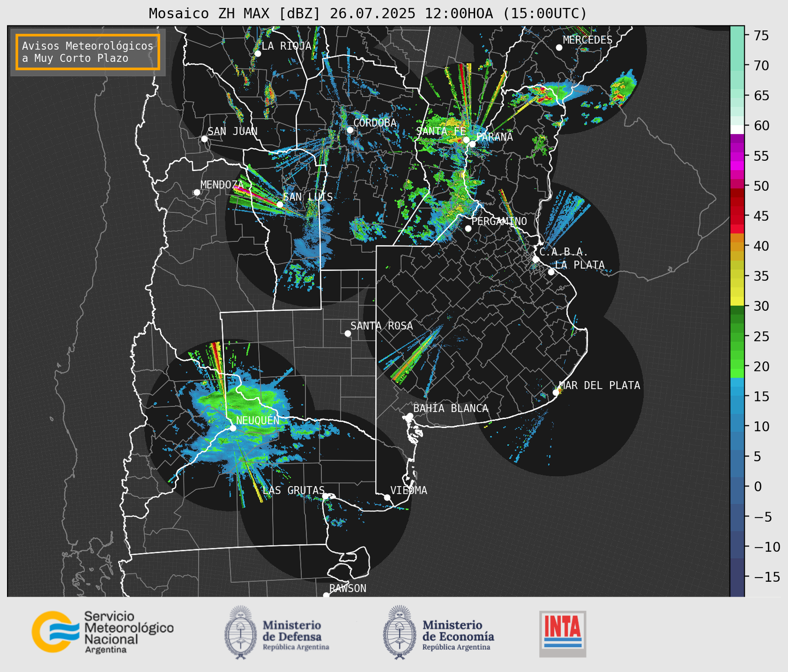Click the white 60 dBZ color on scale
Viewport: 788px width, 672px height.
click(737, 129)
